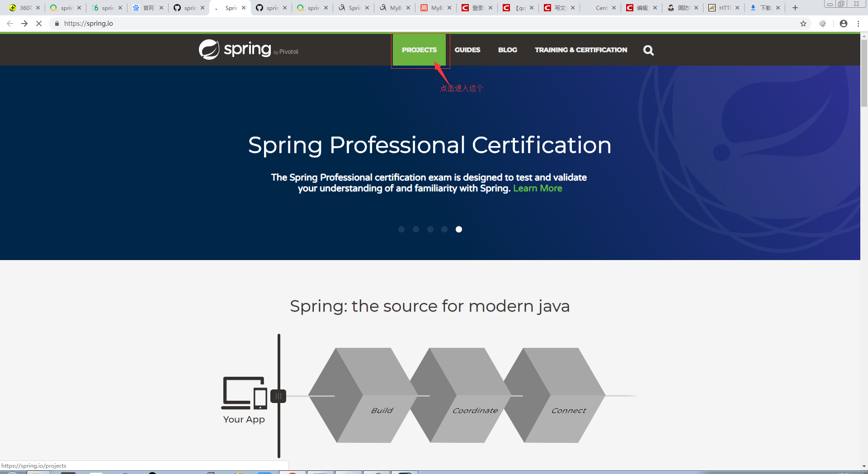Close the 下载 download tab
The image size is (868, 474).
(x=778, y=8)
